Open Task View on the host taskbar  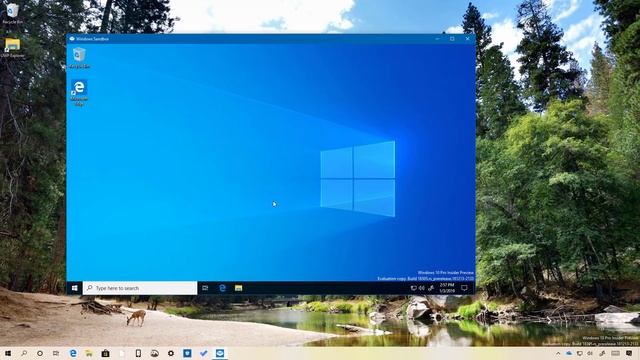[56, 353]
